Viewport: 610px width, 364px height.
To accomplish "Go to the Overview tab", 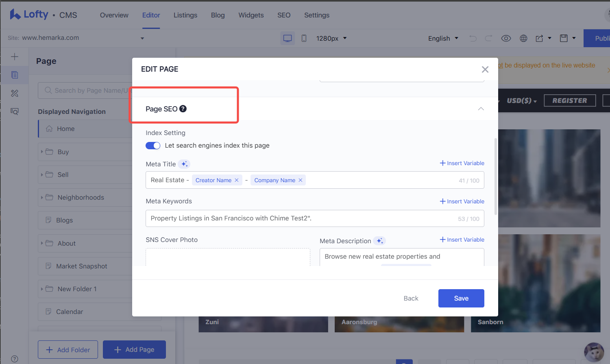I will click(x=114, y=15).
